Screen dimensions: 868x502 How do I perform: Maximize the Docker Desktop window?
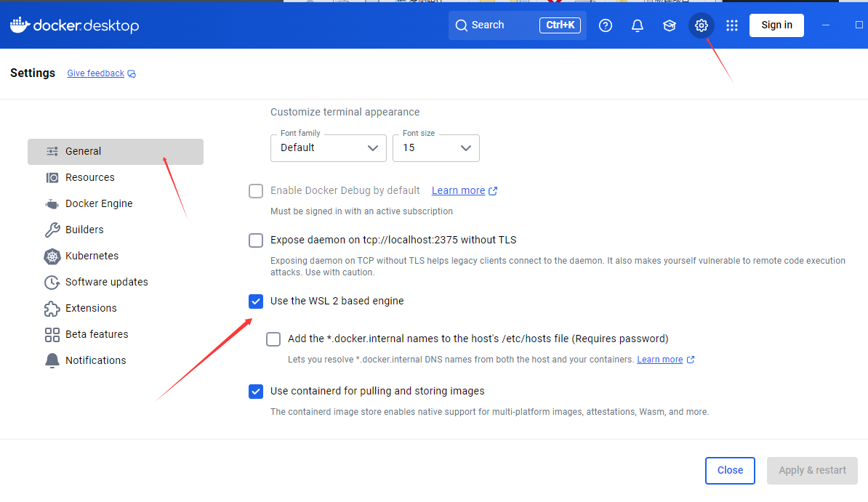pos(859,25)
